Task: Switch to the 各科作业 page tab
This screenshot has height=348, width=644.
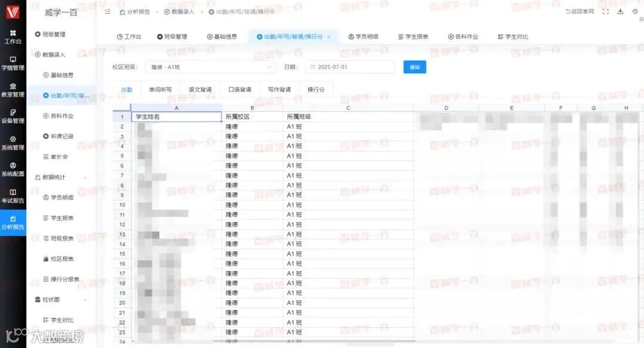Action: pos(463,36)
